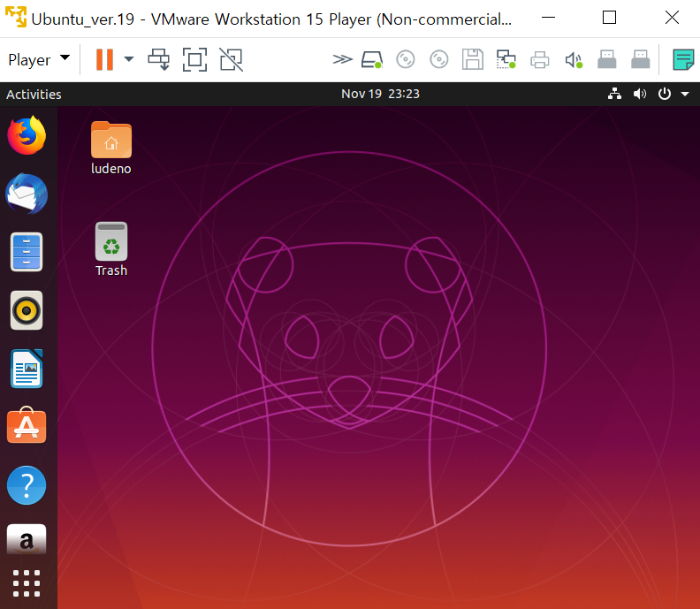Enter full screen mode
The image size is (700, 609).
[194, 59]
